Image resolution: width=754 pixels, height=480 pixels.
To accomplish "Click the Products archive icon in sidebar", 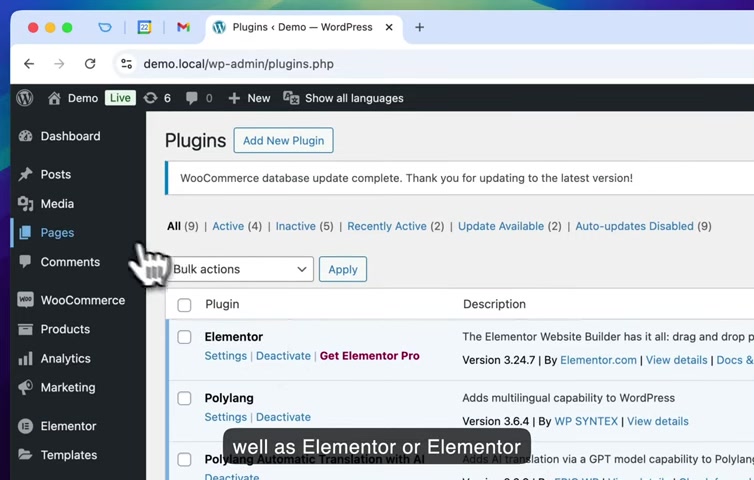I will [x=25, y=329].
